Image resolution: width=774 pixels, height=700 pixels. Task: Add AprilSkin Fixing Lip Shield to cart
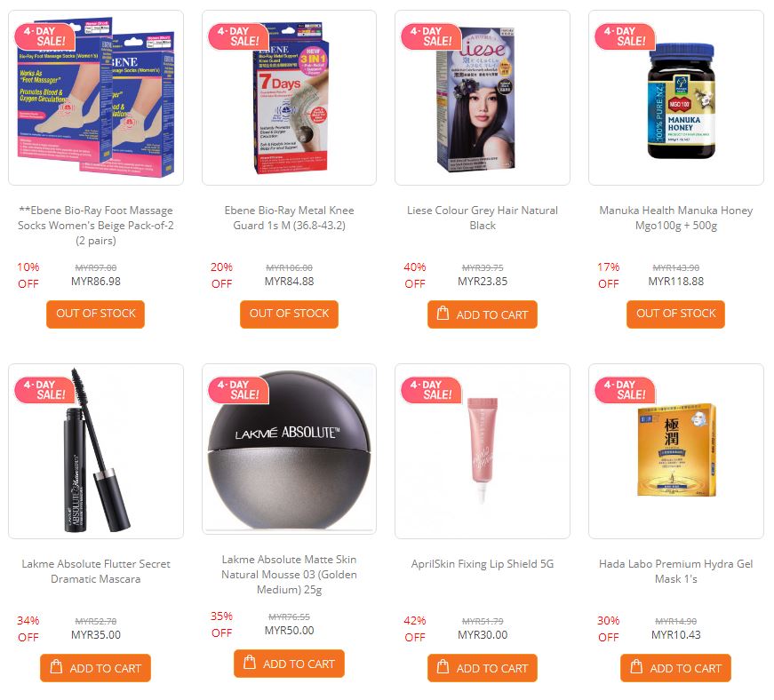tap(483, 668)
